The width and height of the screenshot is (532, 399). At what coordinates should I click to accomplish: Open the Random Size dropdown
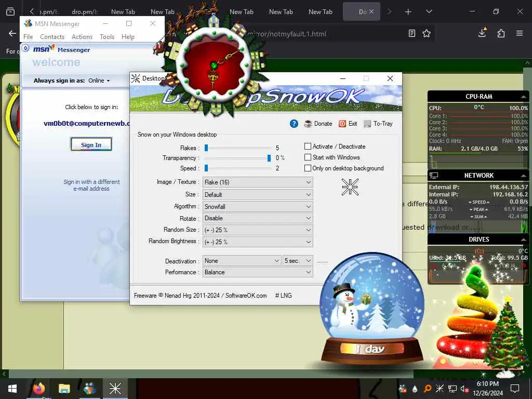(x=258, y=230)
